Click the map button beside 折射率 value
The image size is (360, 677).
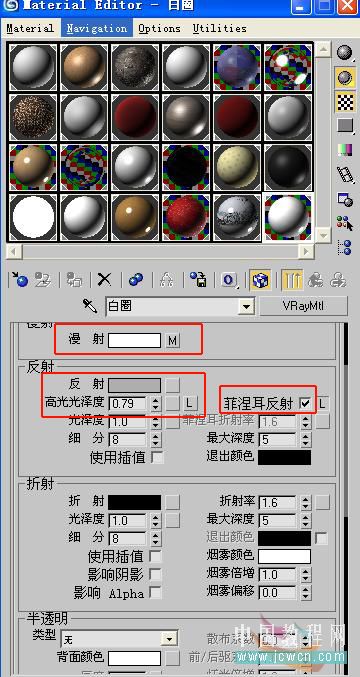coord(322,502)
